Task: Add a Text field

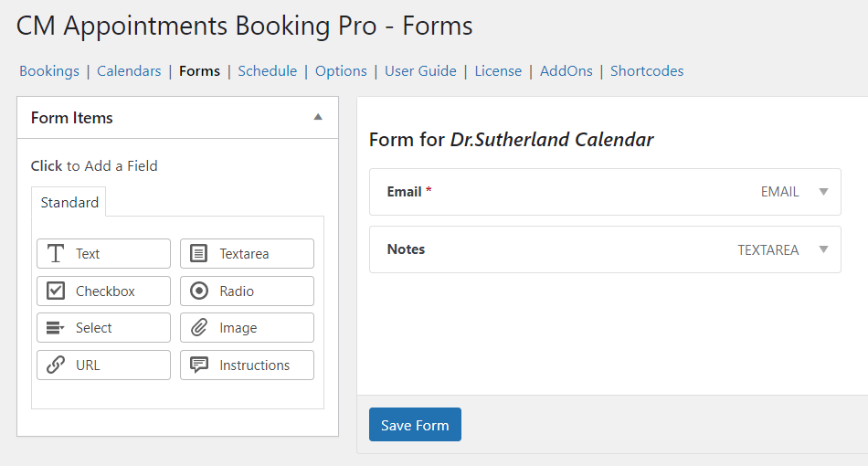Action: click(103, 253)
